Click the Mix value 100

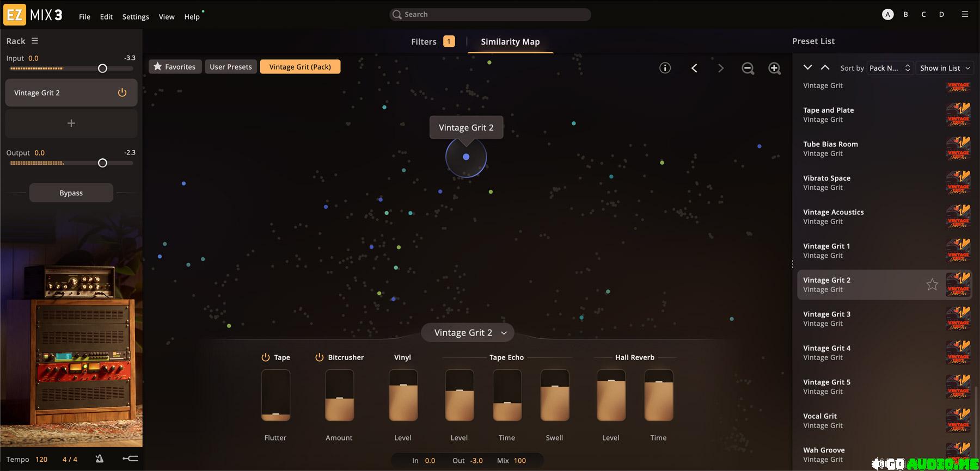coord(520,461)
